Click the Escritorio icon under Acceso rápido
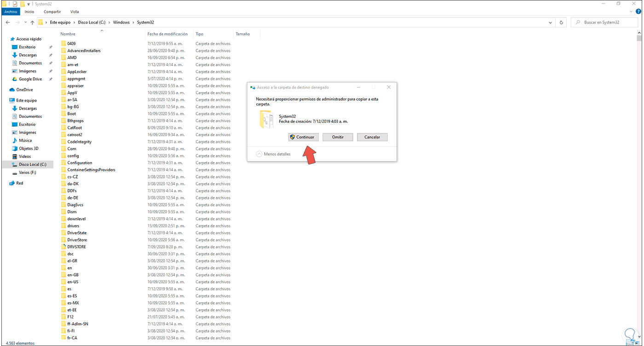 [15, 47]
